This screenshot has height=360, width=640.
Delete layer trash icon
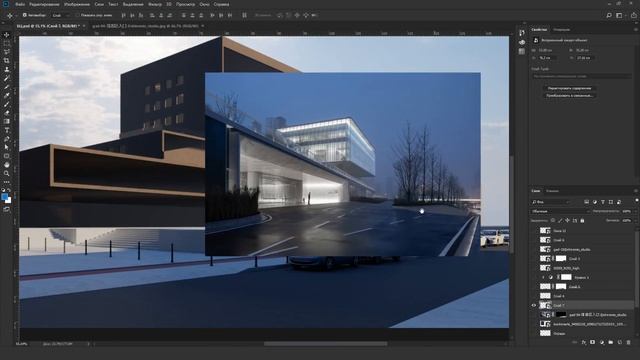click(x=629, y=342)
